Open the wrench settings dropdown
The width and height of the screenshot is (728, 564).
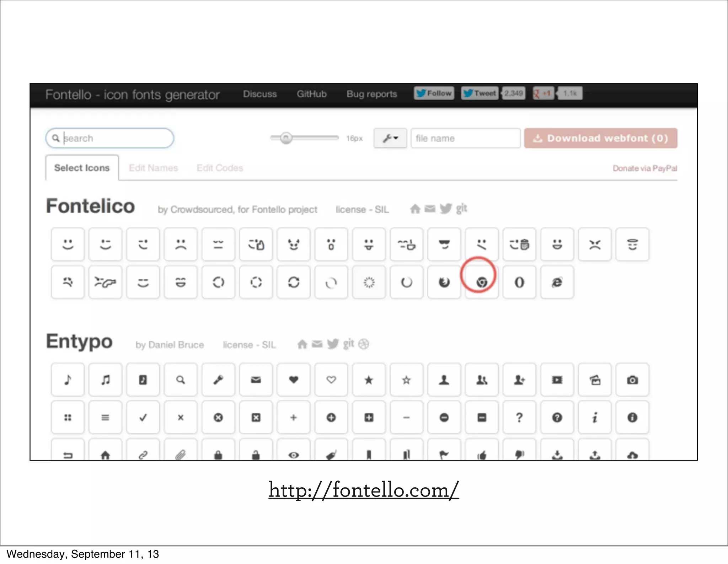tap(390, 138)
